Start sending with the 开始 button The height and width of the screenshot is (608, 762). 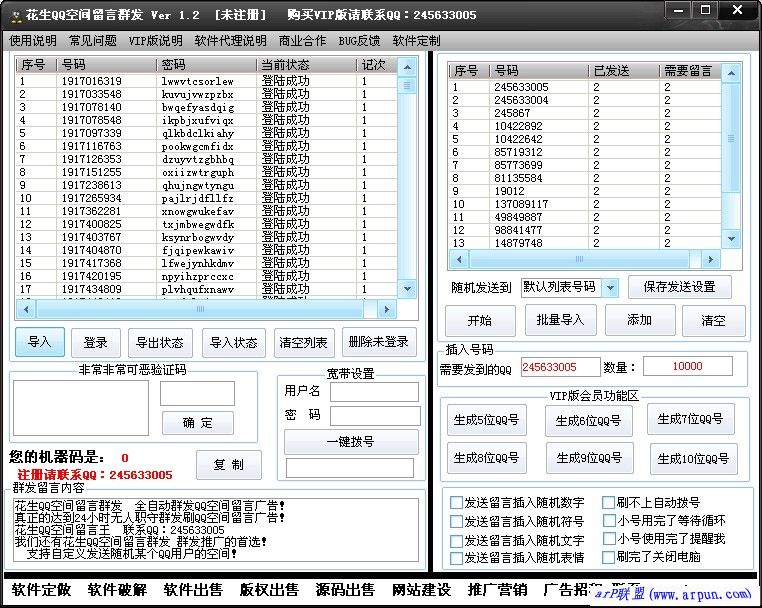pyautogui.click(x=480, y=320)
